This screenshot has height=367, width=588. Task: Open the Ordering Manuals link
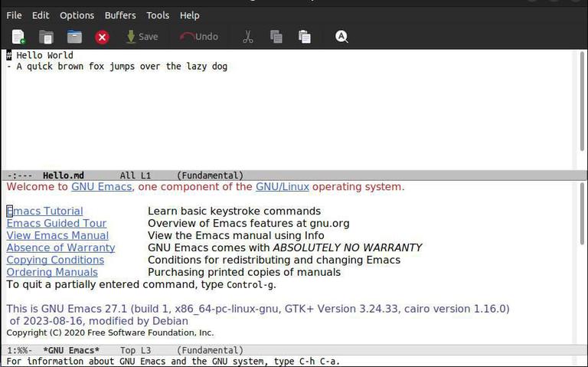tap(52, 272)
